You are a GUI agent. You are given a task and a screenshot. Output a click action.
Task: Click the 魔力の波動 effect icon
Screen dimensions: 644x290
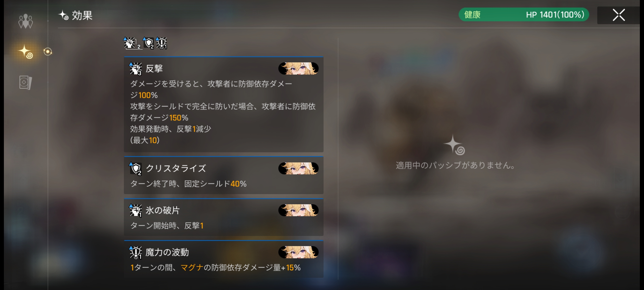tap(136, 252)
